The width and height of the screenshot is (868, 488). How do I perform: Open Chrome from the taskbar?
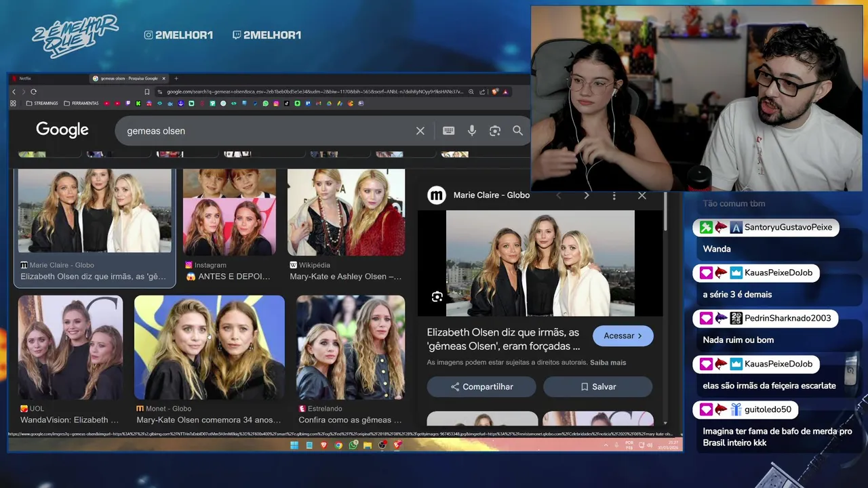[338, 445]
